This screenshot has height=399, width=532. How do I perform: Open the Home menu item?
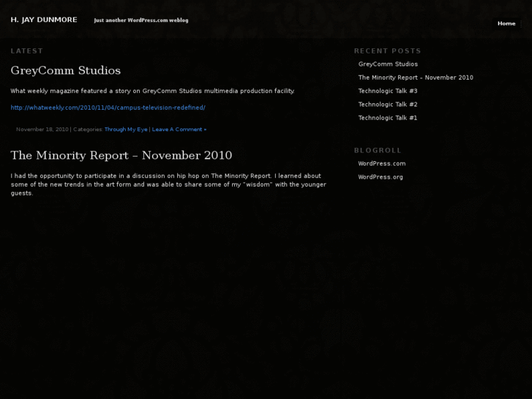[506, 23]
